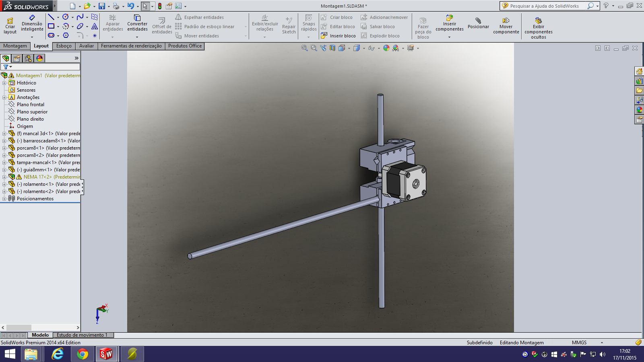644x362 pixels.
Task: Click Zoom to fit in view toolbar
Action: (305, 48)
